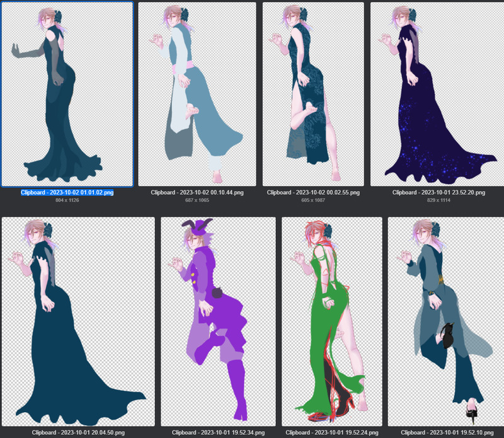
Task: Click the 829 x 1114 dimensions text
Action: point(438,201)
